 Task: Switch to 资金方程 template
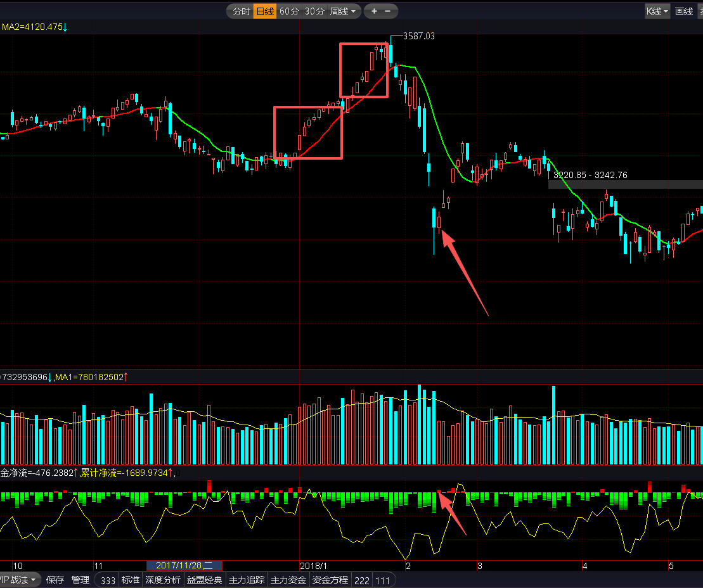coord(330,580)
